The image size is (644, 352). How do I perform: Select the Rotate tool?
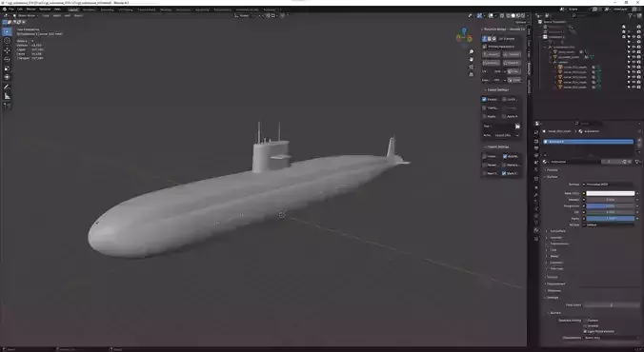[x=7, y=59]
